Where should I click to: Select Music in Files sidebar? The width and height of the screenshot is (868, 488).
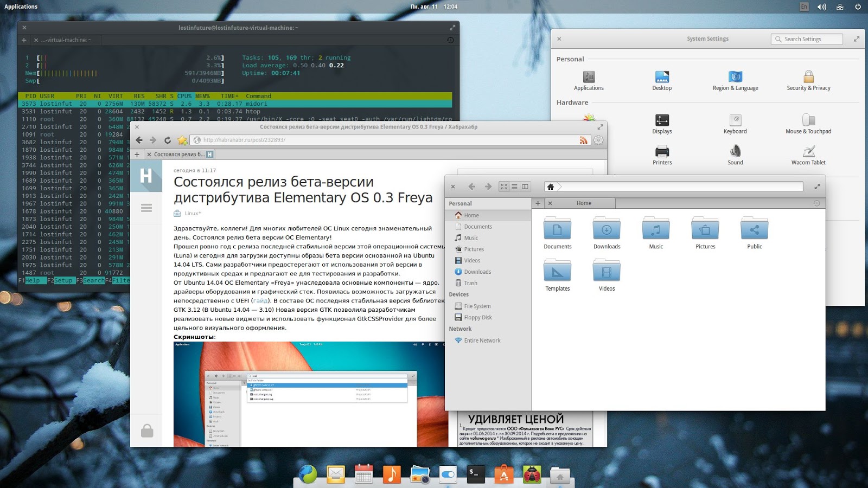point(488,238)
